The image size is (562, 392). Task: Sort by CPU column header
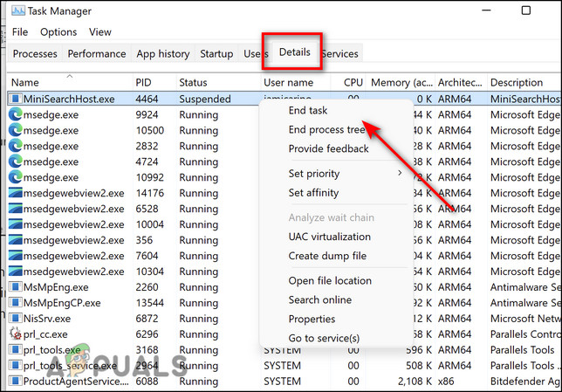(x=348, y=82)
